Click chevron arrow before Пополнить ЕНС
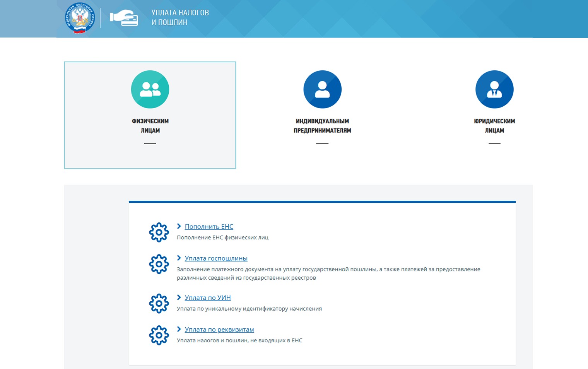The width and height of the screenshot is (588, 369). (179, 226)
